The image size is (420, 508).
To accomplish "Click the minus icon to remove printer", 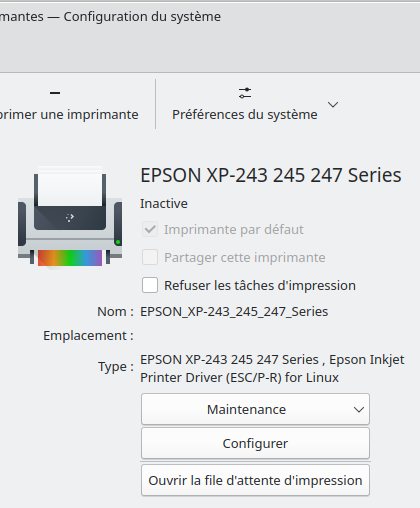I will pyautogui.click(x=55, y=93).
